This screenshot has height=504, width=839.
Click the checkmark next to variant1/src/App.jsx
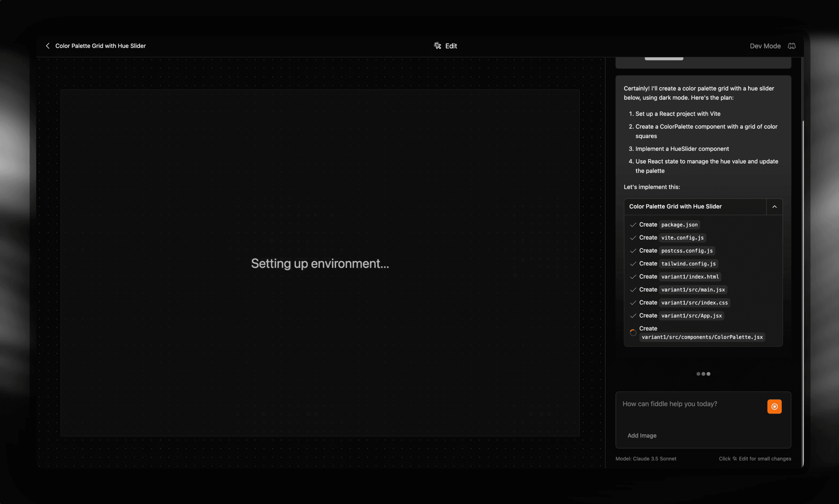coord(633,316)
